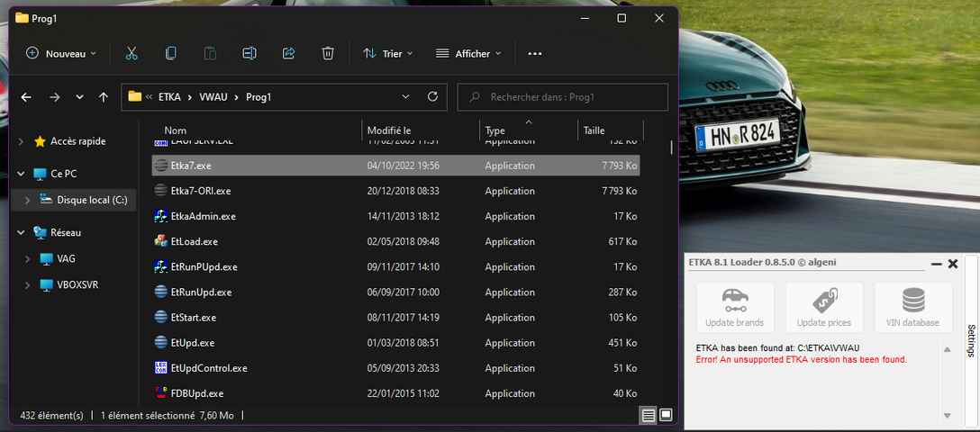The image size is (980, 432).
Task: Click size 617 Ko of EtLoad.exe
Action: coord(622,241)
